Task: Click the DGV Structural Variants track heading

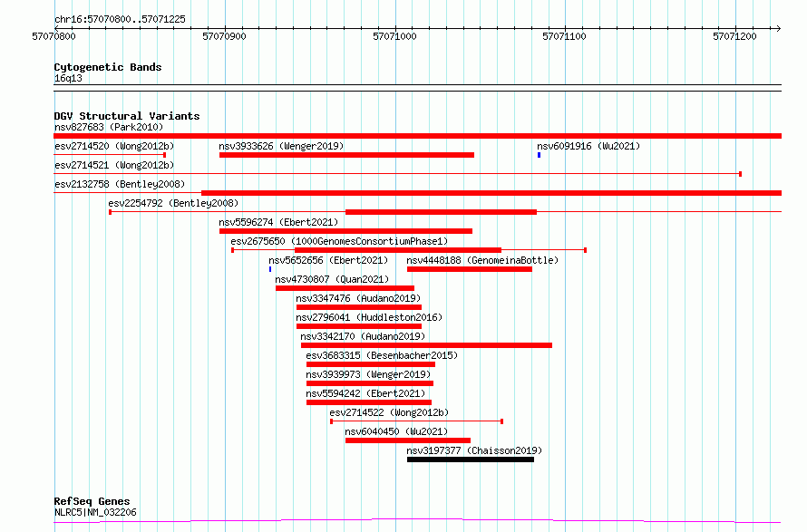Action: coord(127,116)
